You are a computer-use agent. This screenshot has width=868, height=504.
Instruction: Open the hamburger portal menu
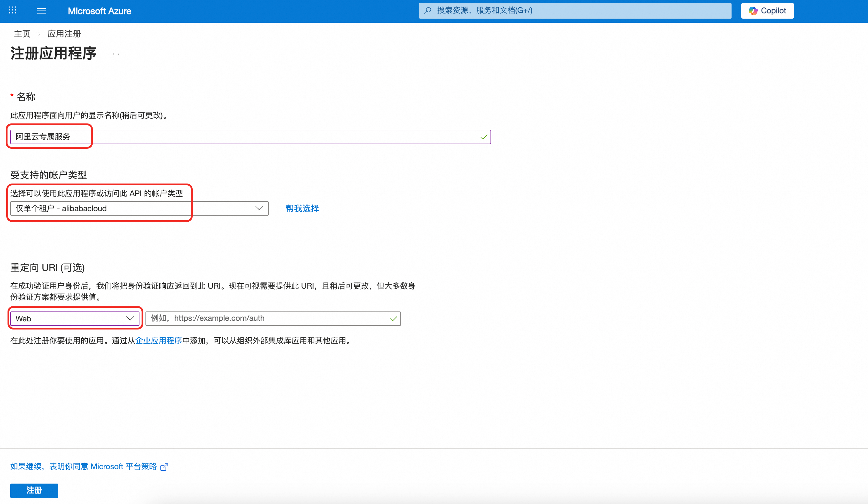coord(41,11)
